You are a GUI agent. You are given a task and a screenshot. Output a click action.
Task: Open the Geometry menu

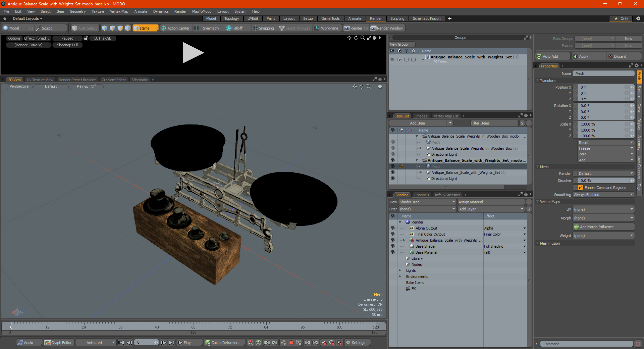(x=77, y=11)
